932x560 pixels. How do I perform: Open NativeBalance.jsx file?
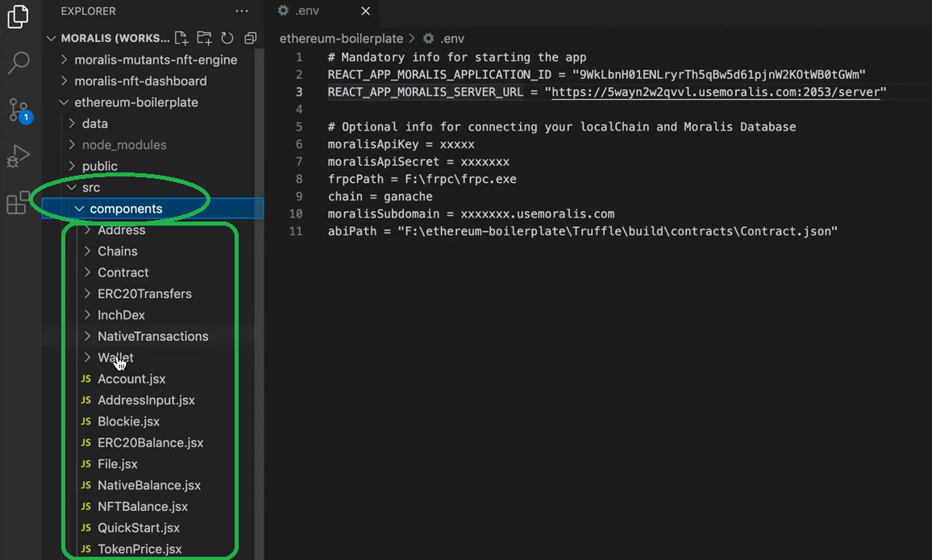point(149,485)
